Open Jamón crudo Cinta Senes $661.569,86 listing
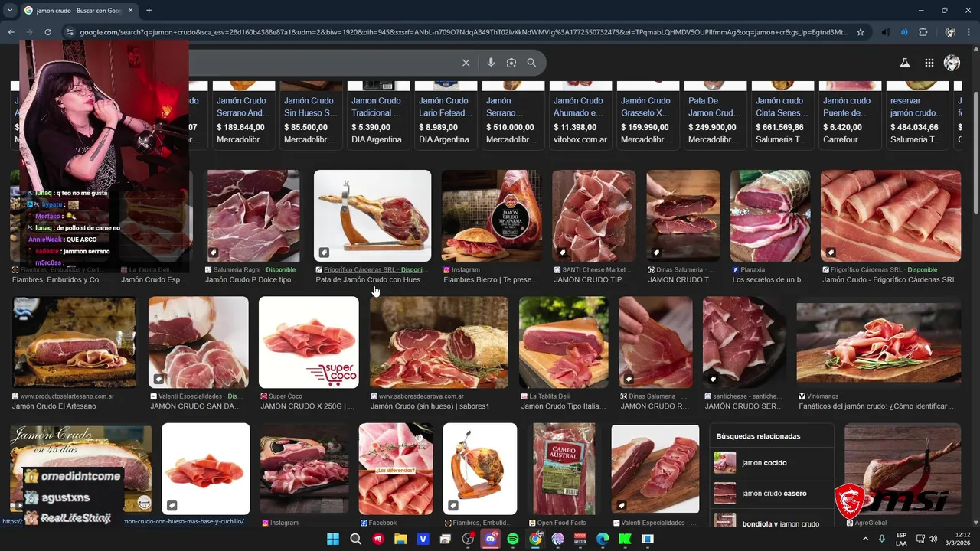980x551 pixels. (x=781, y=116)
